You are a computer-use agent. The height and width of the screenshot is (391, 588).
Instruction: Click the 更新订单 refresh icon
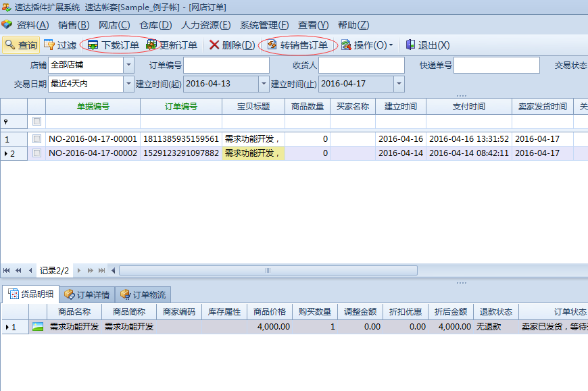151,45
